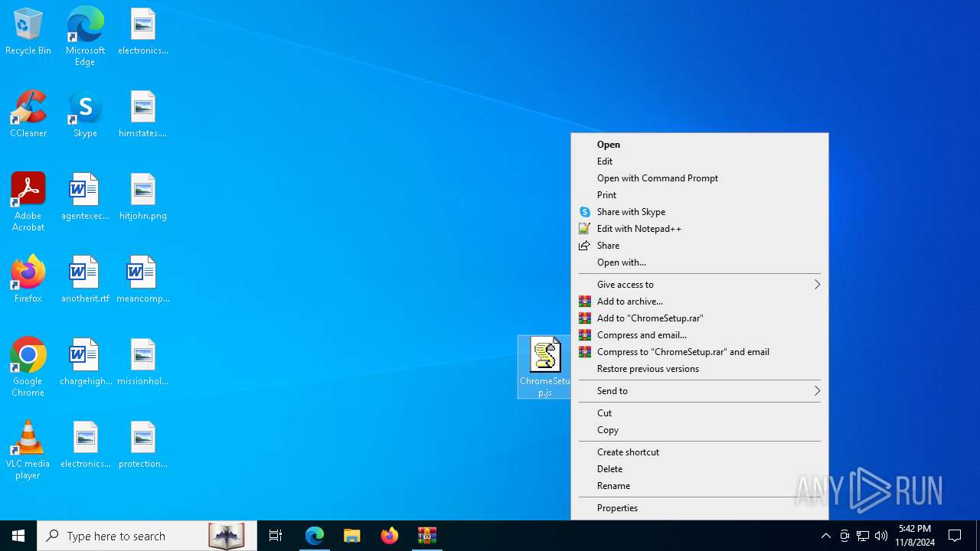
Task: Expand the Send to submenu
Action: pos(700,391)
